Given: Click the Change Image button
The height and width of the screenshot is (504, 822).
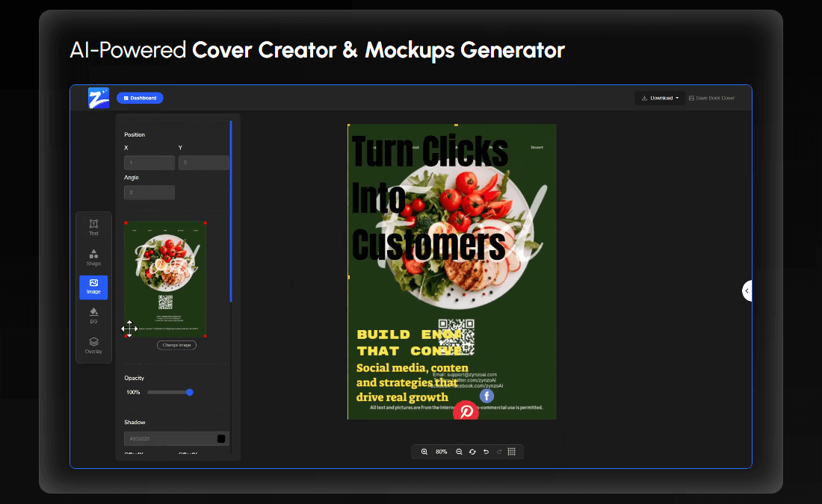Looking at the screenshot, I should [176, 345].
